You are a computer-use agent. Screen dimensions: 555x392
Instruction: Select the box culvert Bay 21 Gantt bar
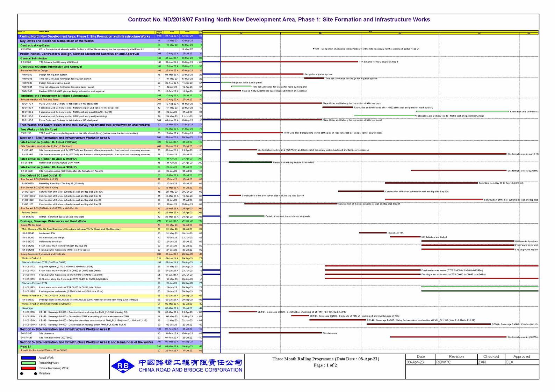coord(291,204)
